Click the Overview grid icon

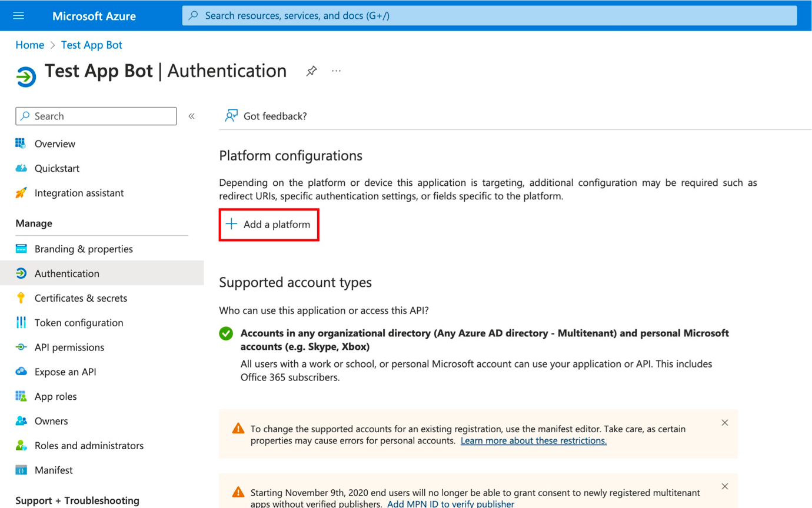tap(21, 143)
